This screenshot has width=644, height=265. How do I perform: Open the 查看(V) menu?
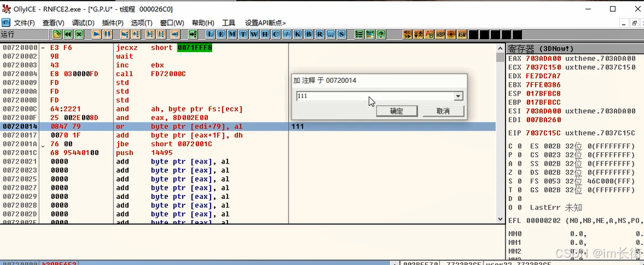[53, 23]
